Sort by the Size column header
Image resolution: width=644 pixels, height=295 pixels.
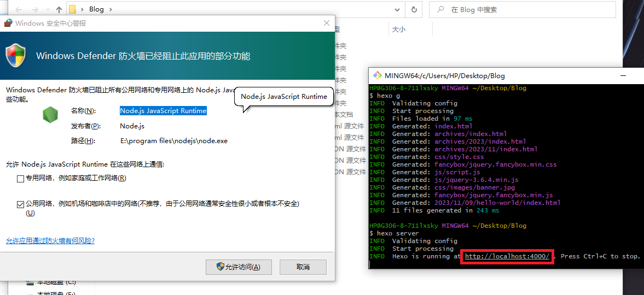coord(398,29)
